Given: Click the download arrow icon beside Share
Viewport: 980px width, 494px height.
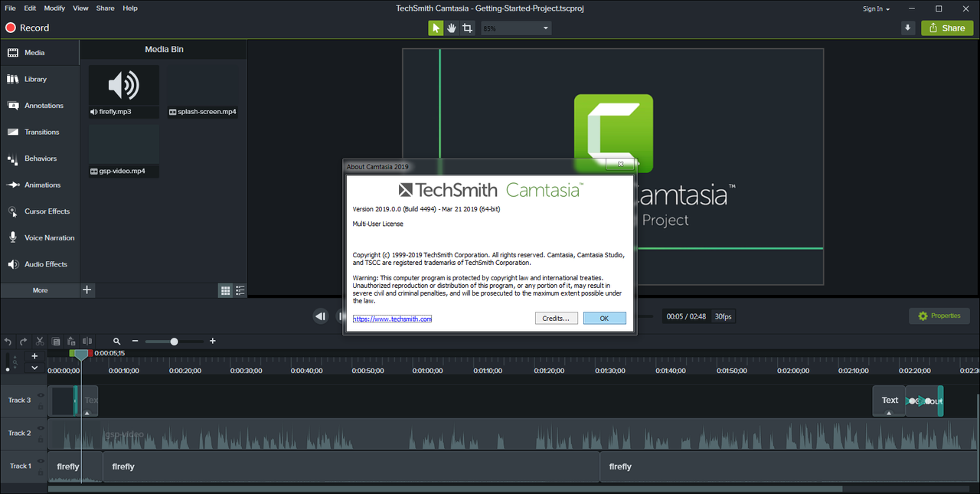Looking at the screenshot, I should coord(908,28).
